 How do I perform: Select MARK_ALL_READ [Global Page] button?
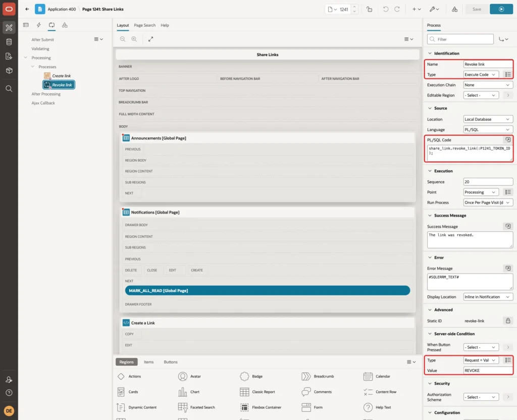click(x=268, y=290)
